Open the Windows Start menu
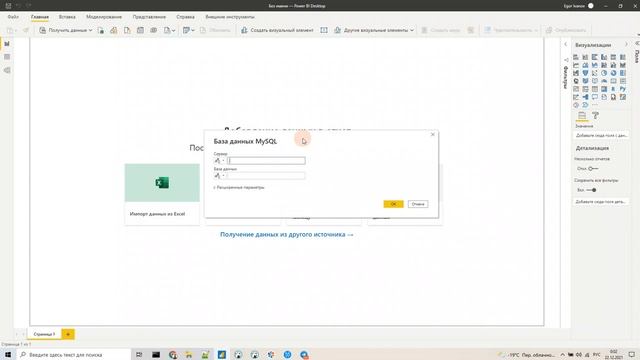The image size is (640, 360). [8, 355]
